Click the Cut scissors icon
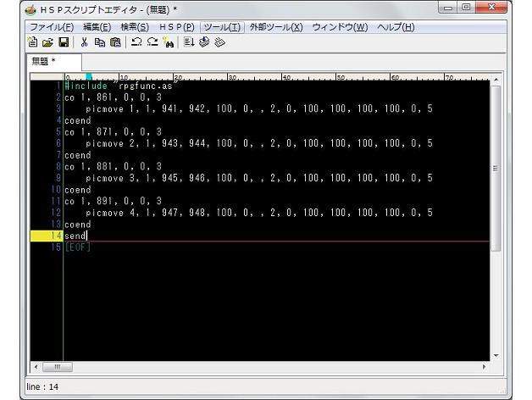The image size is (532, 400). pyautogui.click(x=84, y=42)
